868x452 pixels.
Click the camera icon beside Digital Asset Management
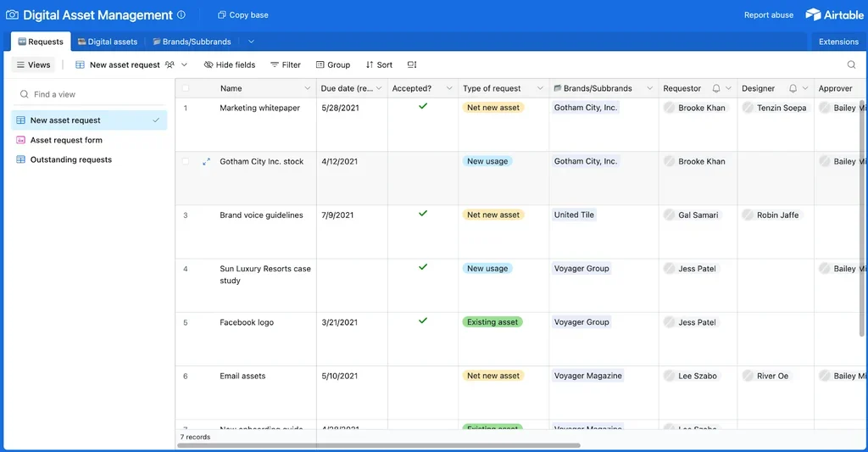pos(12,15)
